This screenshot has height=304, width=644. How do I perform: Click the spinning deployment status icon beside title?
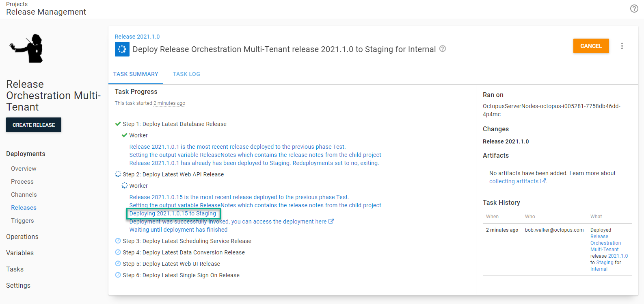point(122,49)
